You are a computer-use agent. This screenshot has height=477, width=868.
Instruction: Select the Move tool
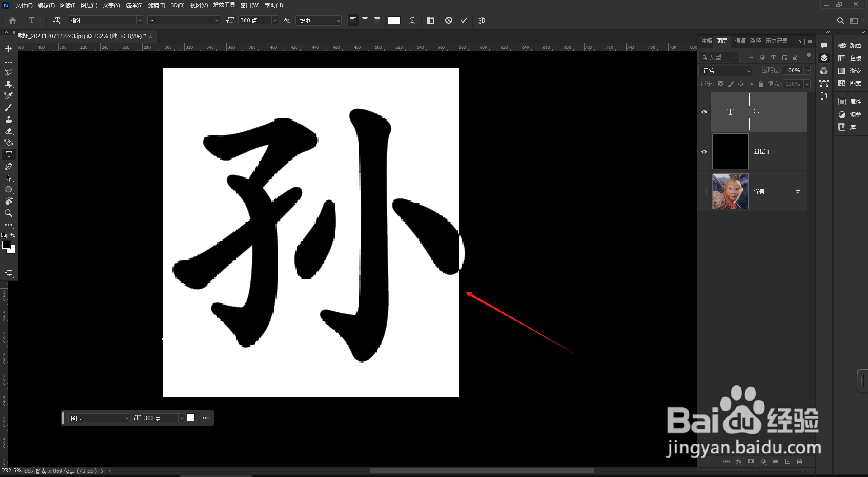tap(9, 47)
